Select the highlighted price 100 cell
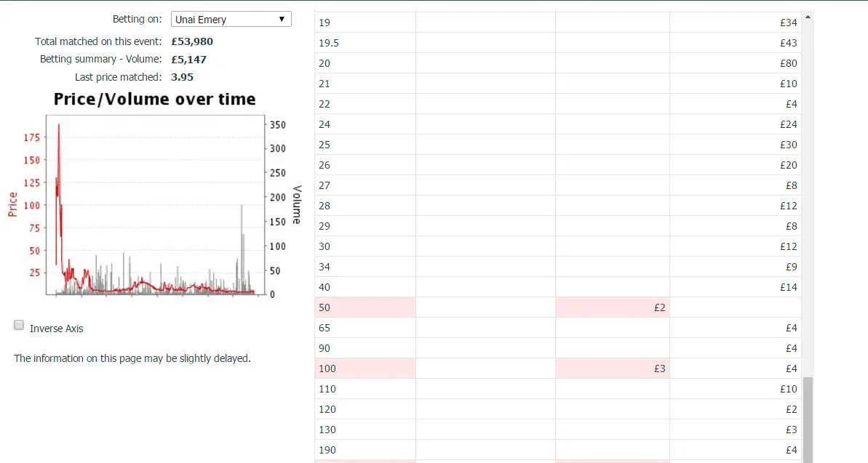Screen dimensions: 868x463 (365, 369)
